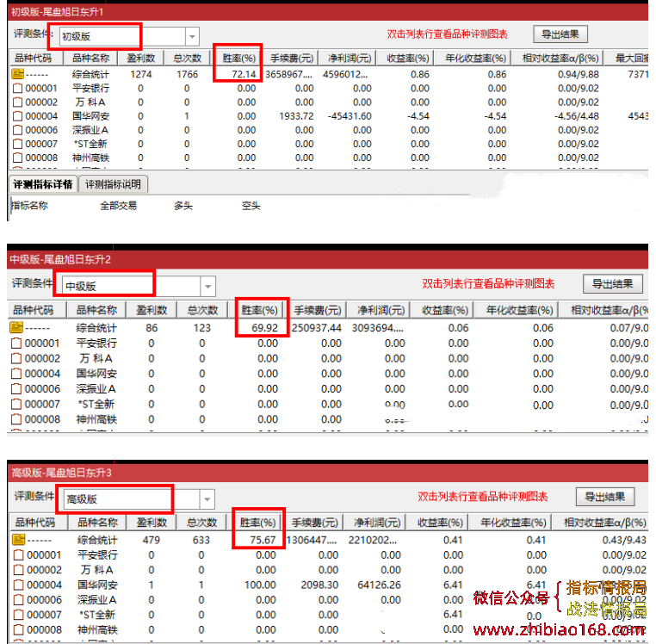
Task: Click 000007 stock icon in 高级版 window
Action: (19, 615)
